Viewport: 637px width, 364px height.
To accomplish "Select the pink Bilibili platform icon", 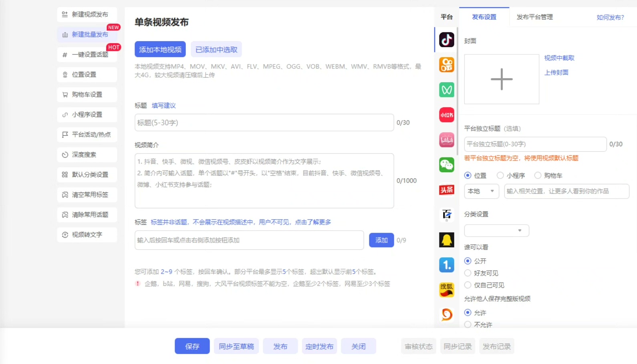I will 446,140.
